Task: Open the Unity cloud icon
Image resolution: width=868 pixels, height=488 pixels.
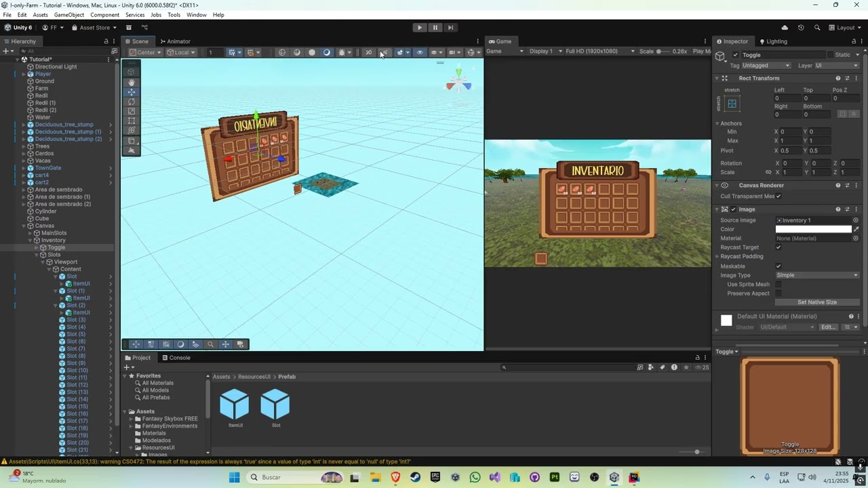Action: (785, 28)
